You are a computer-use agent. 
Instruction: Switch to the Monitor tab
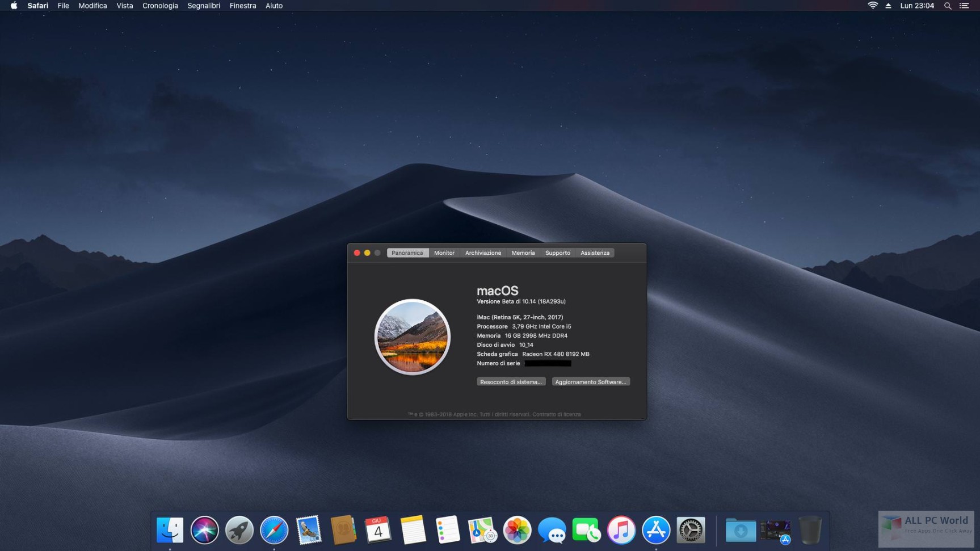pos(444,253)
